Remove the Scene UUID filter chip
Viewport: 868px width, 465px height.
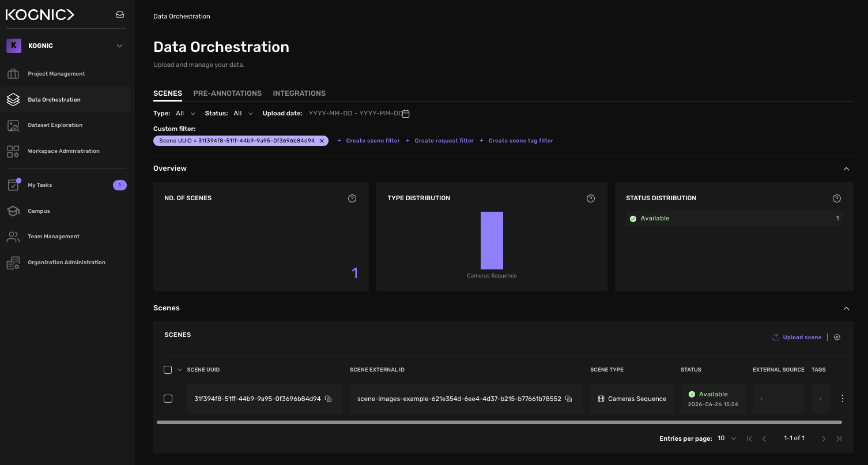tap(322, 141)
